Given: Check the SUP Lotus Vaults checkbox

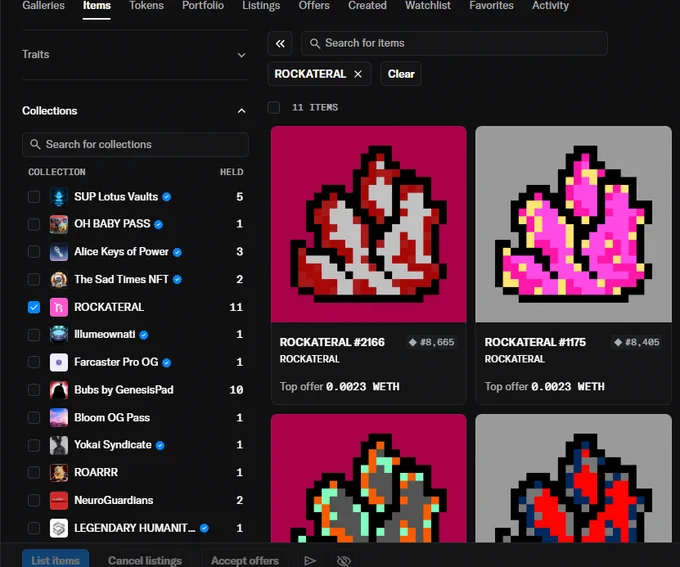Looking at the screenshot, I should pos(34,197).
